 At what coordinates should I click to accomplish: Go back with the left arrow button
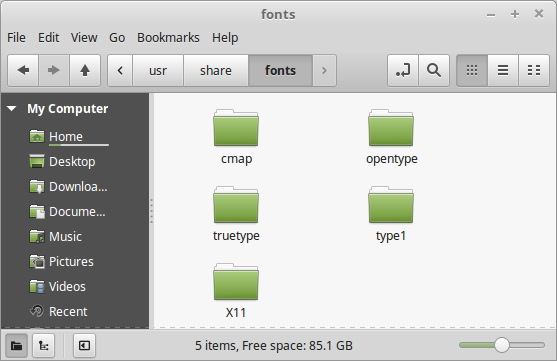point(23,70)
